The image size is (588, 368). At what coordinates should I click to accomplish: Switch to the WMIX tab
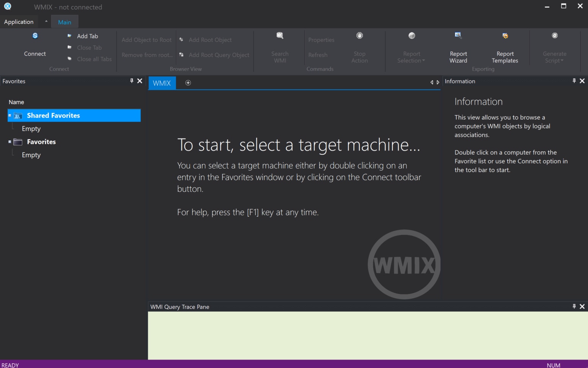(x=162, y=83)
